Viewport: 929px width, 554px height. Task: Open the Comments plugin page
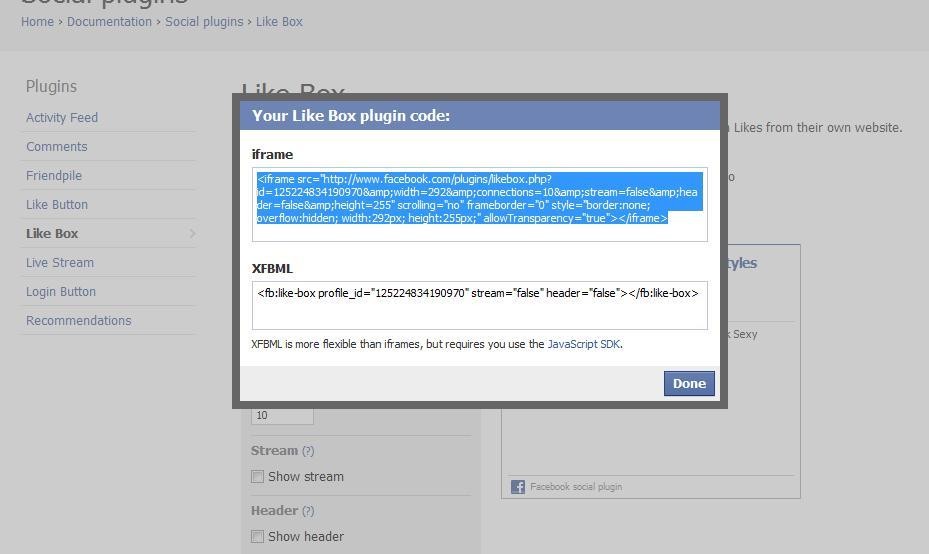tap(56, 147)
